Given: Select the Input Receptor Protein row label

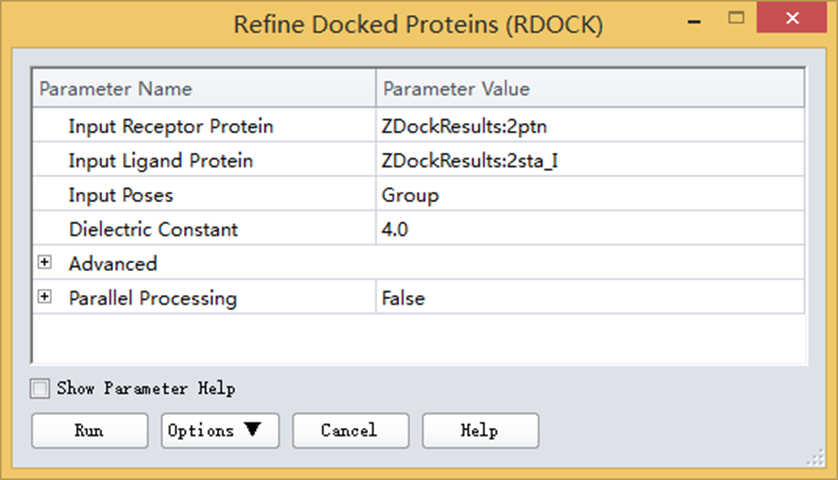Looking at the screenshot, I should [171, 127].
